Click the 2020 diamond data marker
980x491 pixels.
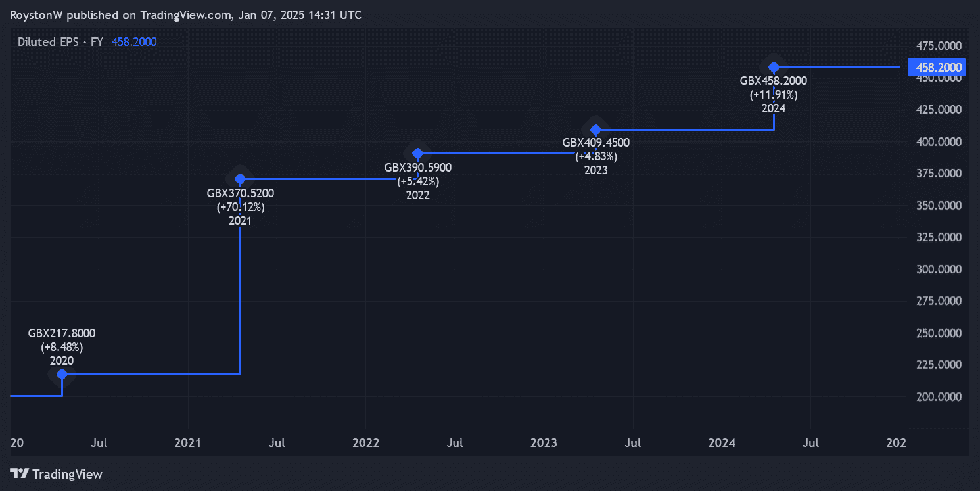point(62,375)
